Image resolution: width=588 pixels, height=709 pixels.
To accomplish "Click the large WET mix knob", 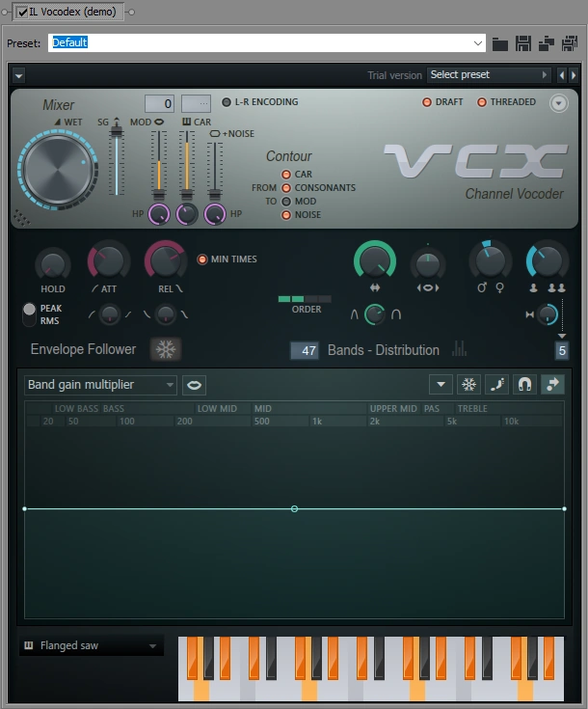I will (x=58, y=171).
